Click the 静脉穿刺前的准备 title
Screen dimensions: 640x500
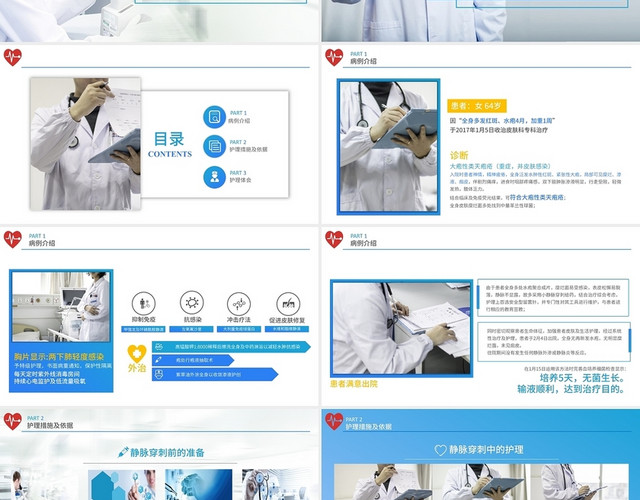coord(167,452)
